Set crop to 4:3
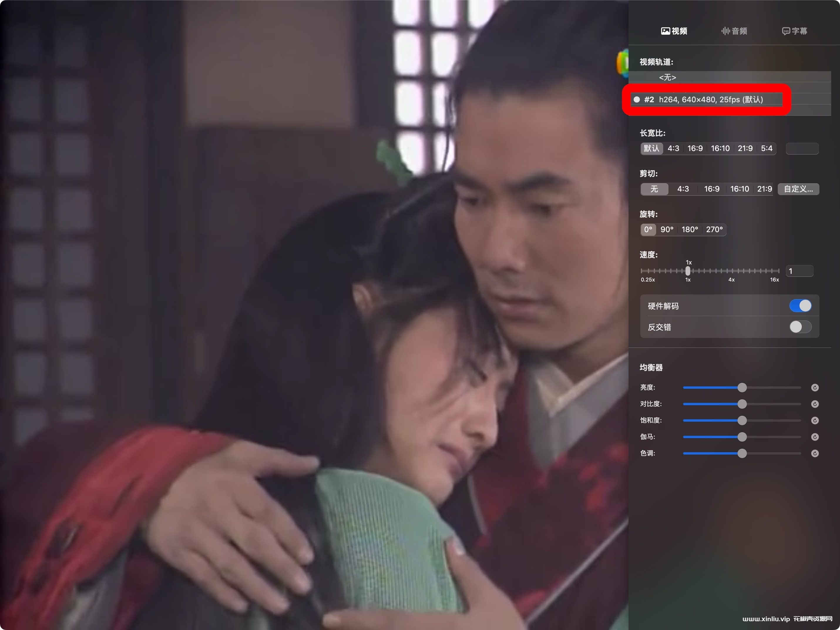The width and height of the screenshot is (840, 630). (683, 189)
